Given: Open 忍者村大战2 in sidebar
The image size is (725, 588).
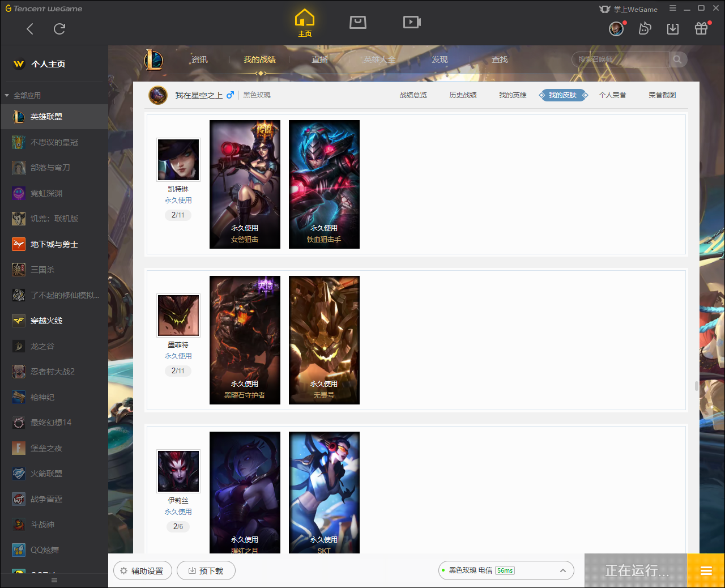Looking at the screenshot, I should click(x=54, y=372).
